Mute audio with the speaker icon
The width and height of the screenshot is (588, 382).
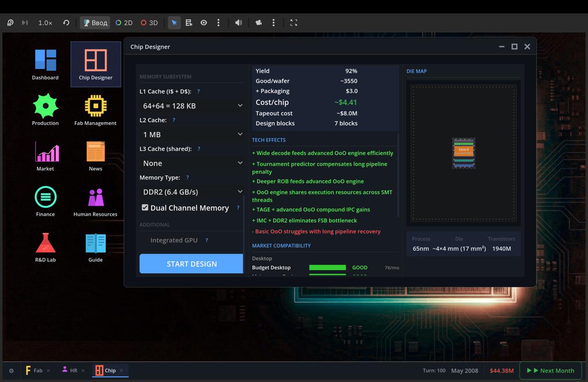tap(238, 22)
